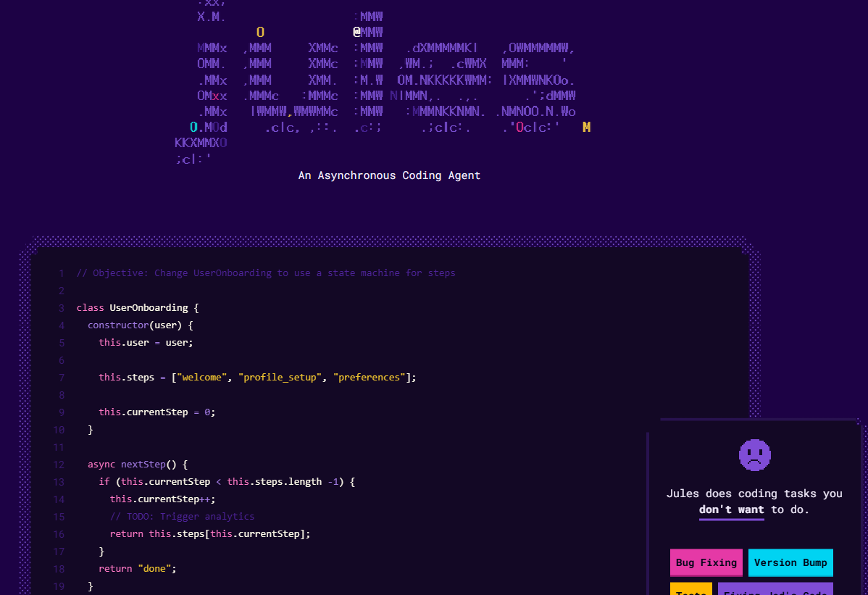The height and width of the screenshot is (595, 868).
Task: Click the "An Asynchronous Coding Agent" tagline
Action: point(389,175)
